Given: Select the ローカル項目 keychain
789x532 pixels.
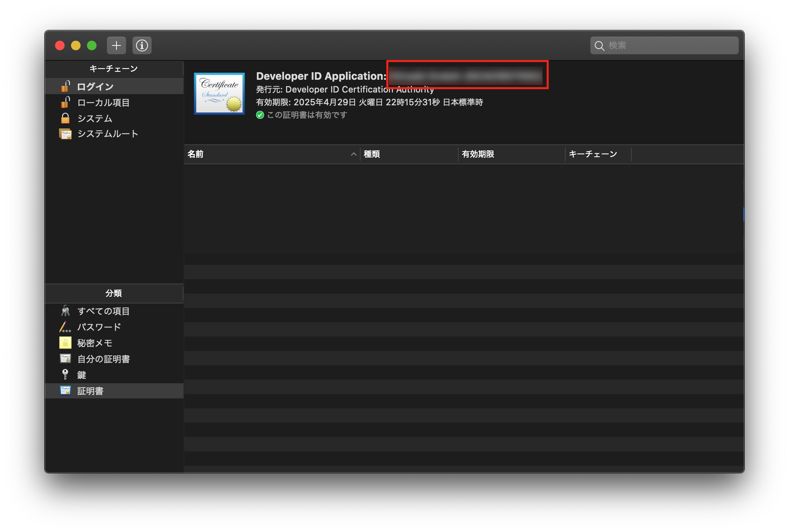Looking at the screenshot, I should click(103, 102).
